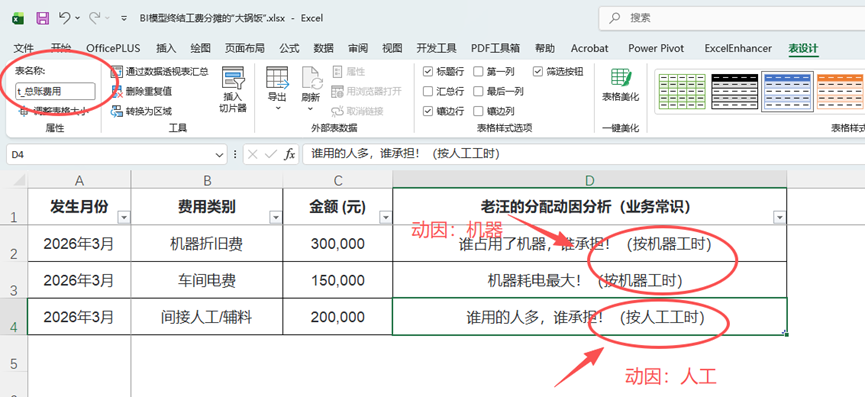
Task: Open the 金额 (元) filter dropdown
Action: 386,218
